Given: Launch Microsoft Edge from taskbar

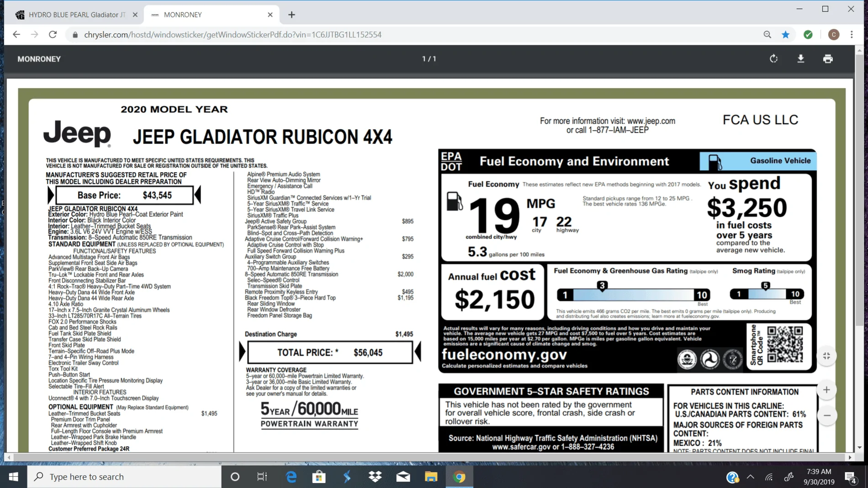Looking at the screenshot, I should 291,477.
